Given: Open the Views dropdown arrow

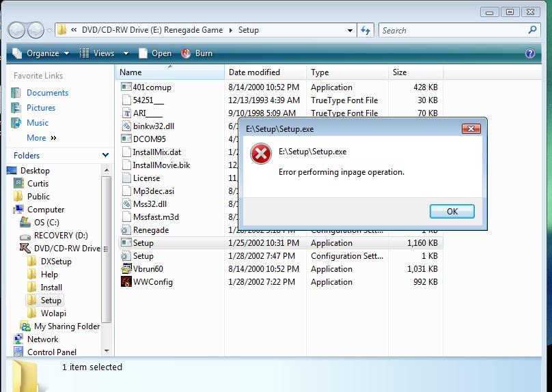Looking at the screenshot, I should click(126, 53).
